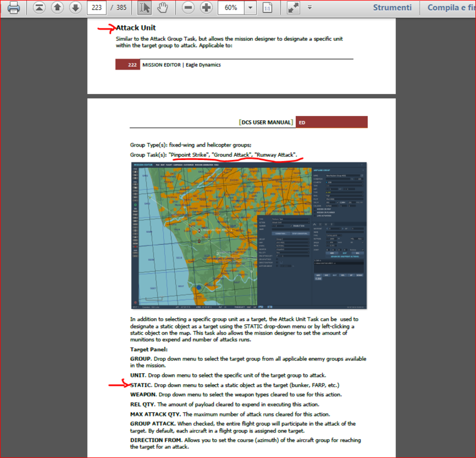Click the DIRECTION FROM. bold term

click(x=156, y=440)
